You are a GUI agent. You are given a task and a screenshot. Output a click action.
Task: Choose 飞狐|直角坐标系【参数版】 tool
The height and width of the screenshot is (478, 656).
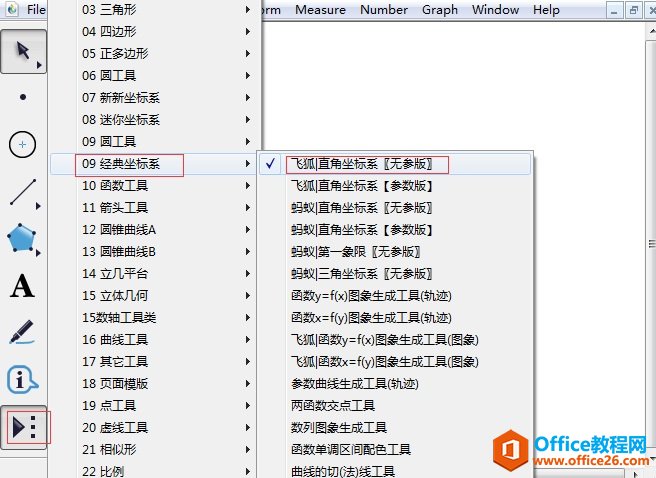click(395, 186)
